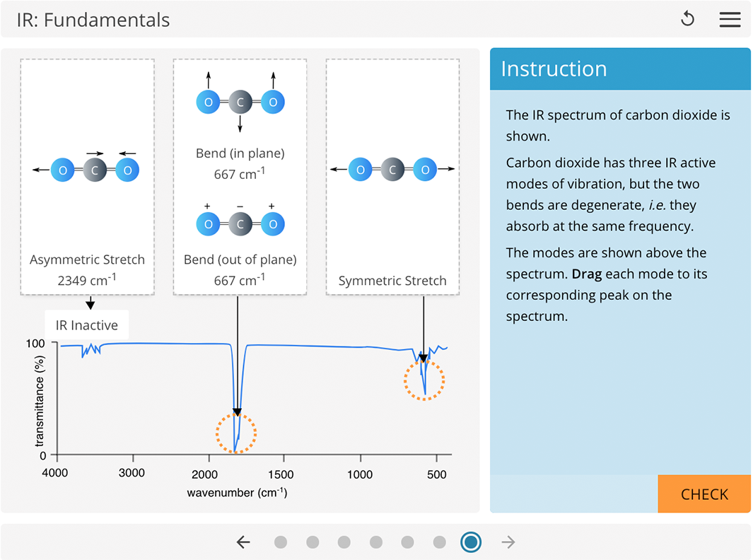Click the reset icon in the top bar
The height and width of the screenshot is (560, 753).
[687, 19]
